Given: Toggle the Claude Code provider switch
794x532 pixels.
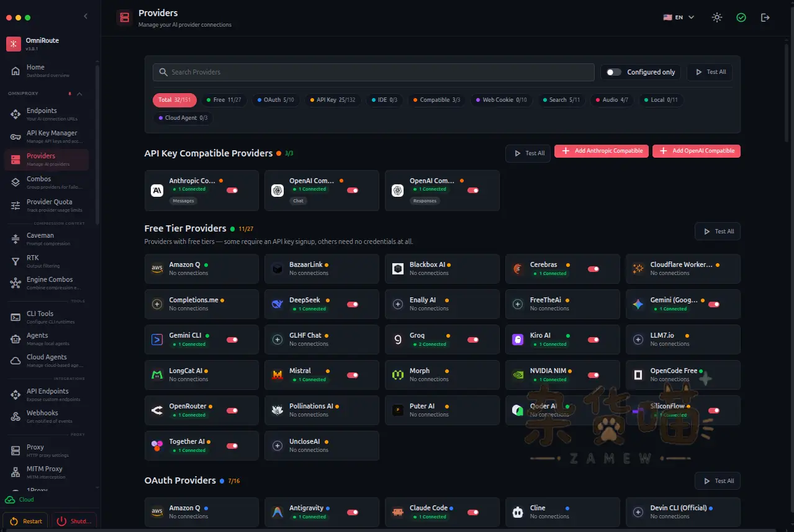Looking at the screenshot, I should click(473, 512).
